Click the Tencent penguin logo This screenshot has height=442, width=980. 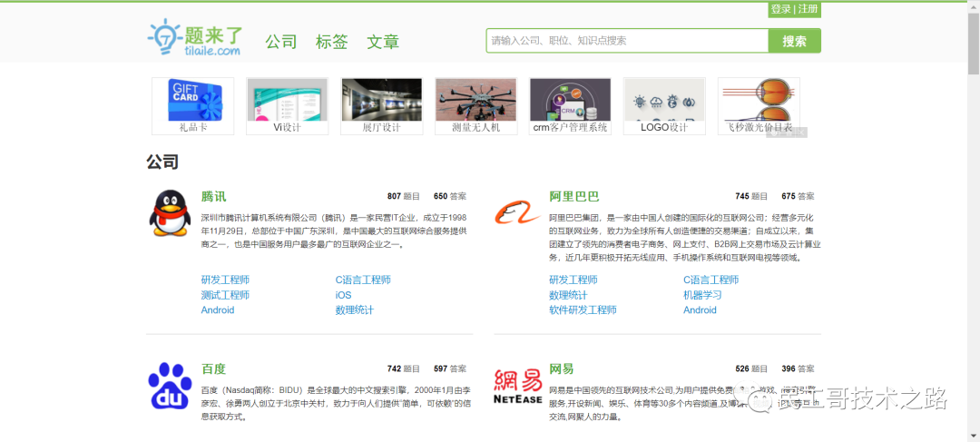169,213
